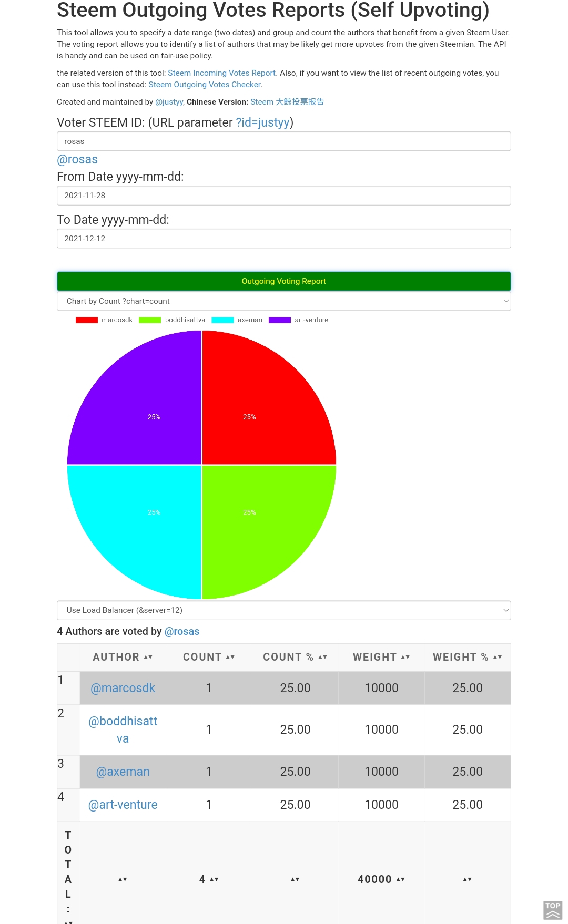Sort by WEIGHT % column arrows

(498, 657)
